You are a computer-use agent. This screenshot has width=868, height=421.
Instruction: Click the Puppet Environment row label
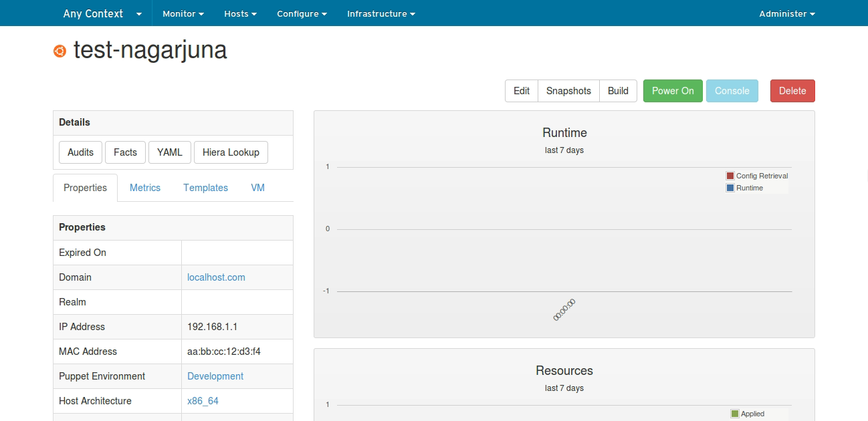click(102, 376)
